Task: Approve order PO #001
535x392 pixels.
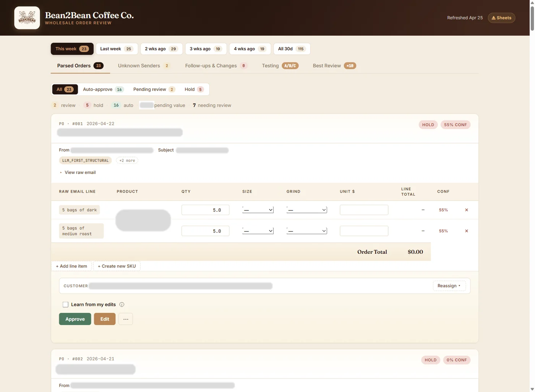Action: coord(75,319)
